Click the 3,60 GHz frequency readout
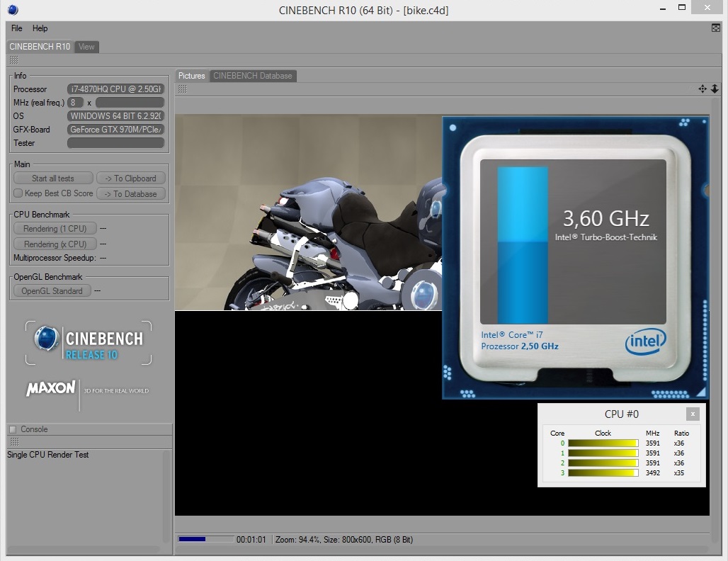Screen dimensions: 728x561 tap(606, 218)
